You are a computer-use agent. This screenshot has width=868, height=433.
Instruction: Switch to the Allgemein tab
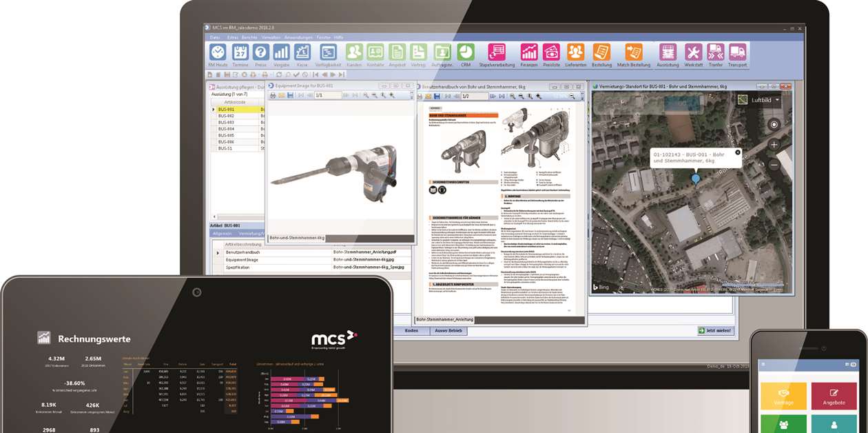tap(223, 234)
